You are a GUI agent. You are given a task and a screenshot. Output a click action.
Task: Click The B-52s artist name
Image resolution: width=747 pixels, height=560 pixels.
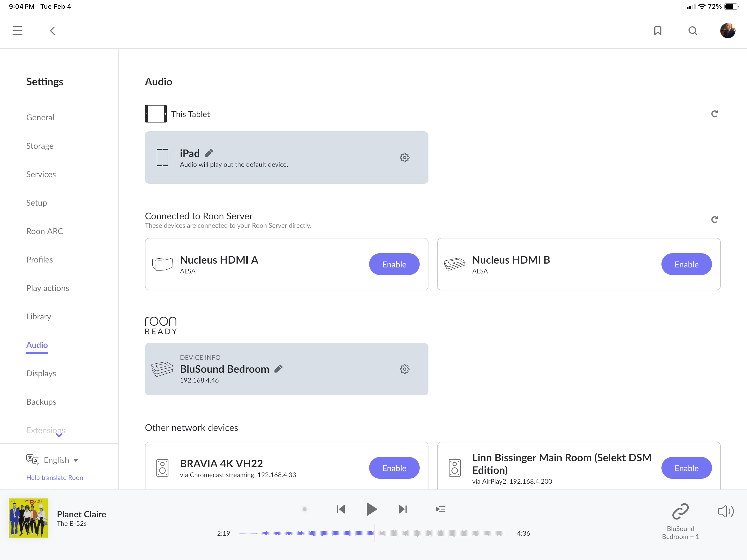(72, 524)
